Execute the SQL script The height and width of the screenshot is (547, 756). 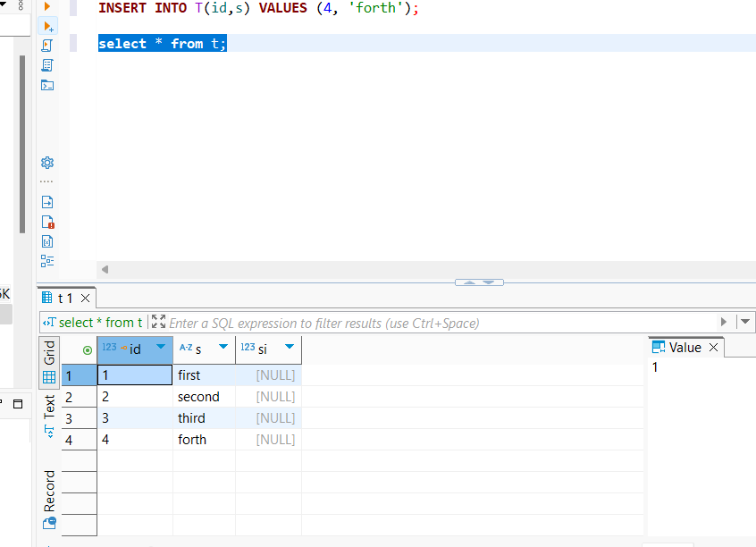(47, 46)
